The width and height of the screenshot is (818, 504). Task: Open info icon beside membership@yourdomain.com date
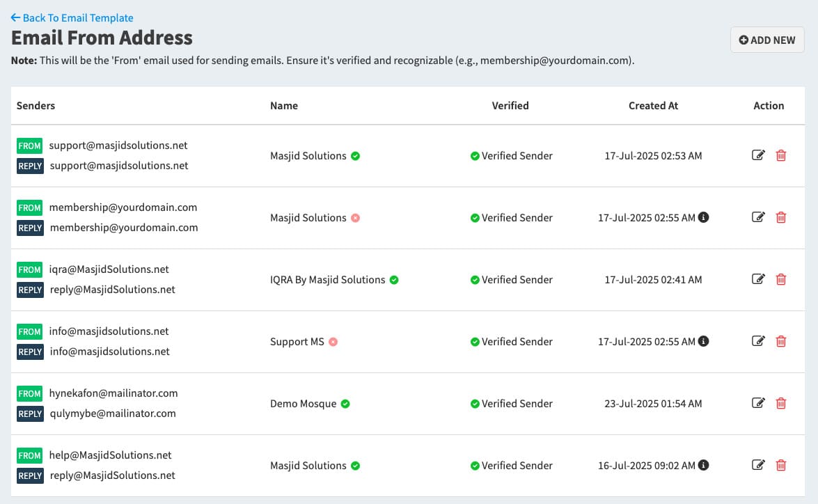pyautogui.click(x=703, y=217)
